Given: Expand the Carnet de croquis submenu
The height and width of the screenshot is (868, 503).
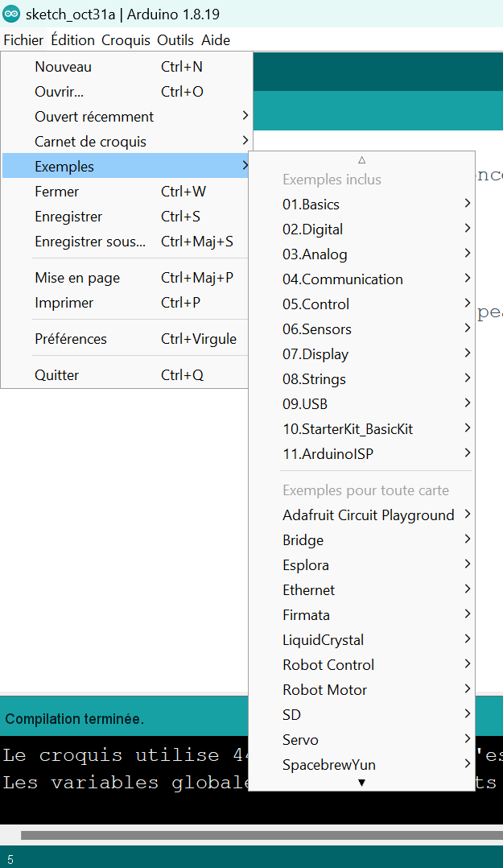Looking at the screenshot, I should (x=126, y=142).
